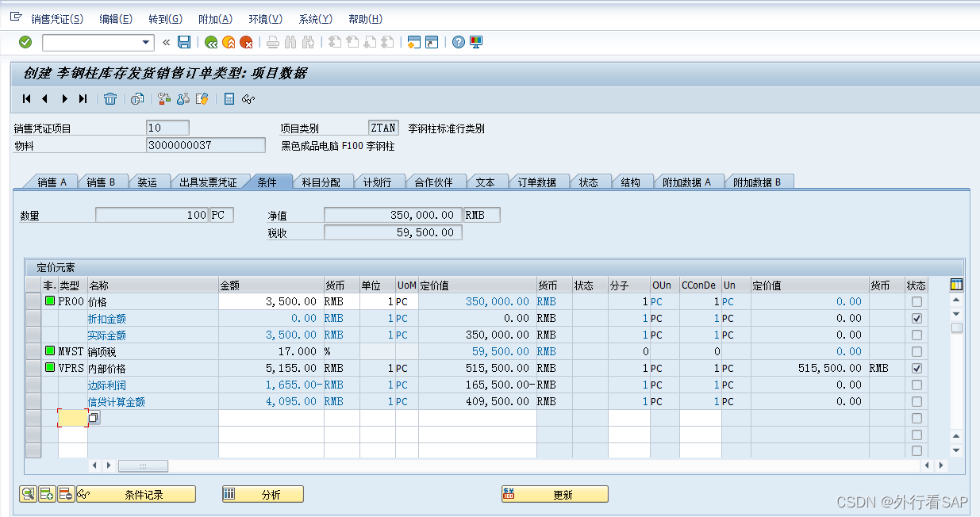The height and width of the screenshot is (517, 980).
Task: Click the glasses display icon in application toolbar
Action: pos(248,99)
